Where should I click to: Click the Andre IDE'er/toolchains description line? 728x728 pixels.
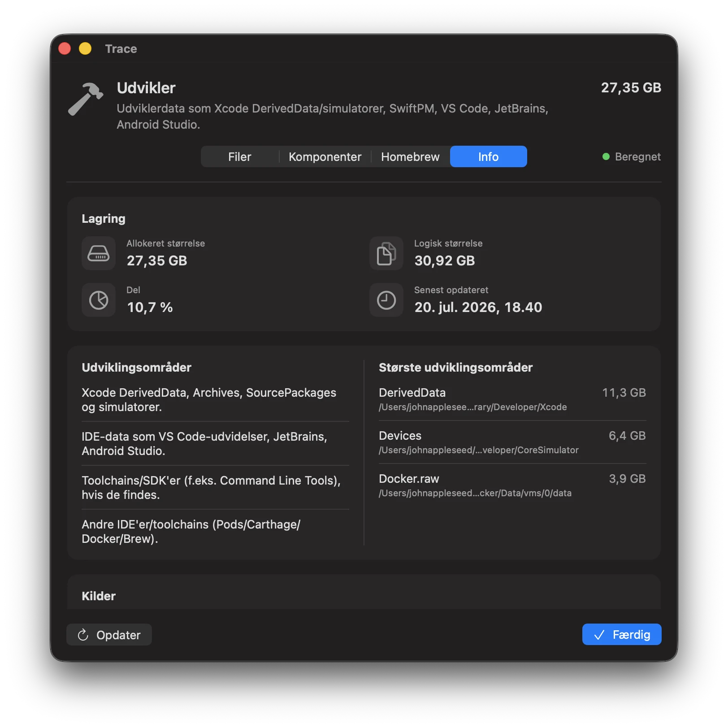pyautogui.click(x=191, y=532)
